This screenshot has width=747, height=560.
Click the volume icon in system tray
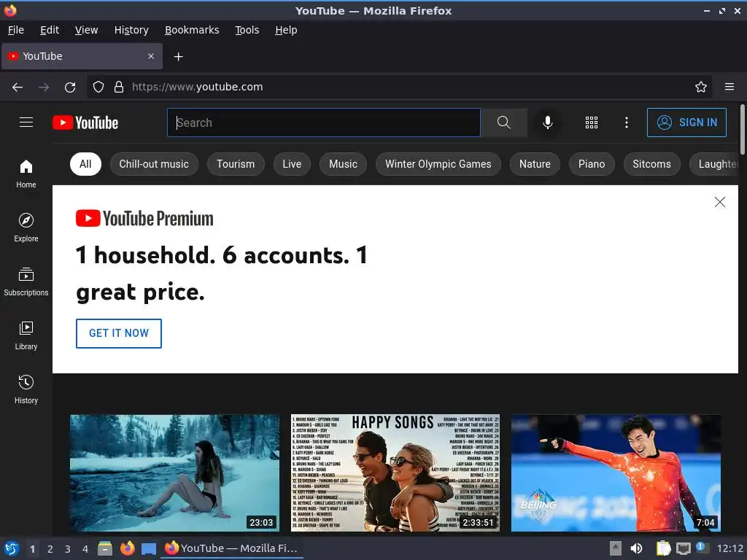coord(636,548)
